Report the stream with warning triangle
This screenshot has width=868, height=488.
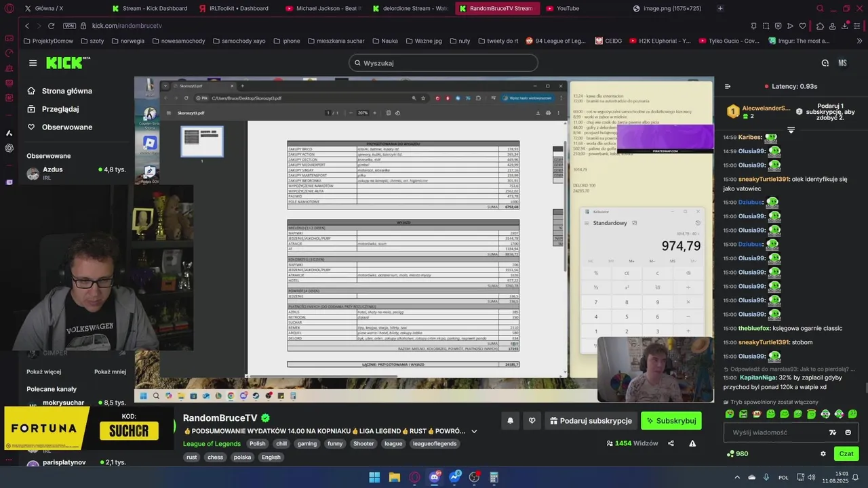[692, 443]
